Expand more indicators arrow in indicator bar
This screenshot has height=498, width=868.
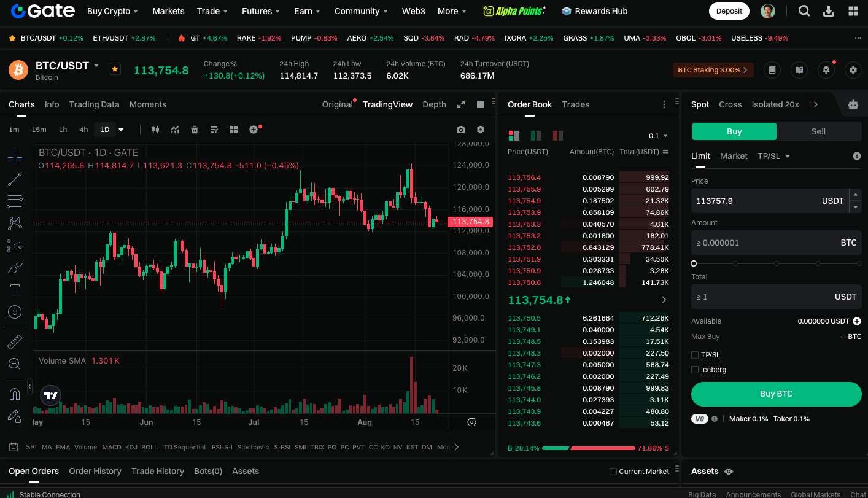click(x=456, y=447)
